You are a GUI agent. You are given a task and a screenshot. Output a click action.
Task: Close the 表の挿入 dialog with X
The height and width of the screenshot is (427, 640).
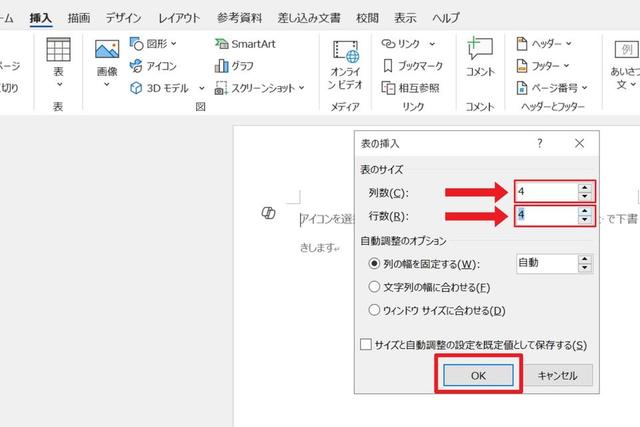click(x=579, y=143)
